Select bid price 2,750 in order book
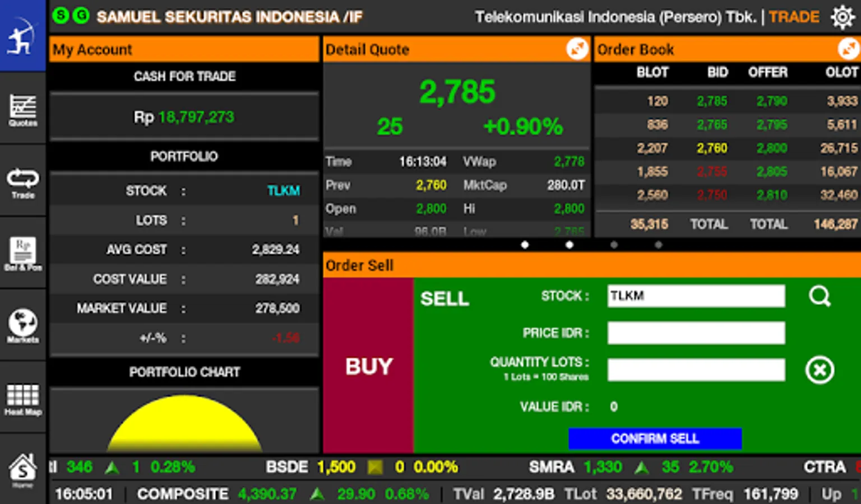 712,195
